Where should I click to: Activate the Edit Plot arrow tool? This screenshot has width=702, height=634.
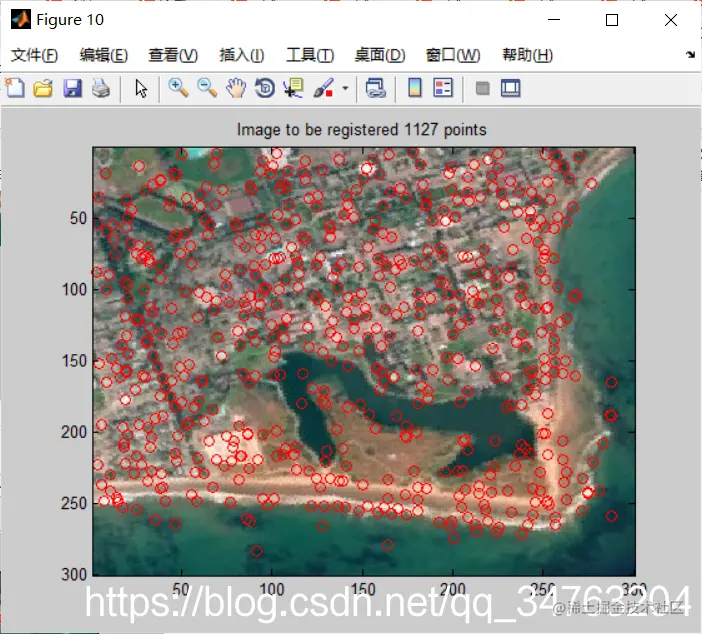click(x=141, y=88)
